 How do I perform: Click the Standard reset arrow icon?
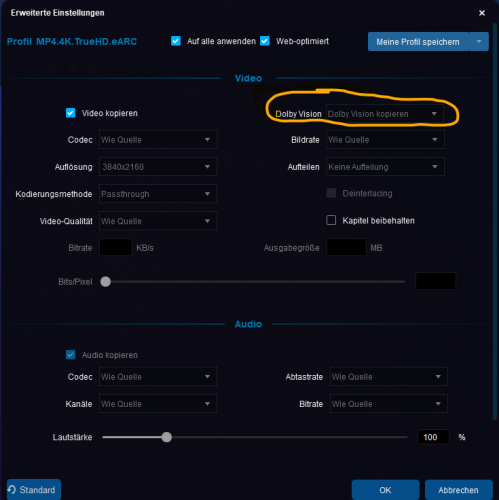12,490
